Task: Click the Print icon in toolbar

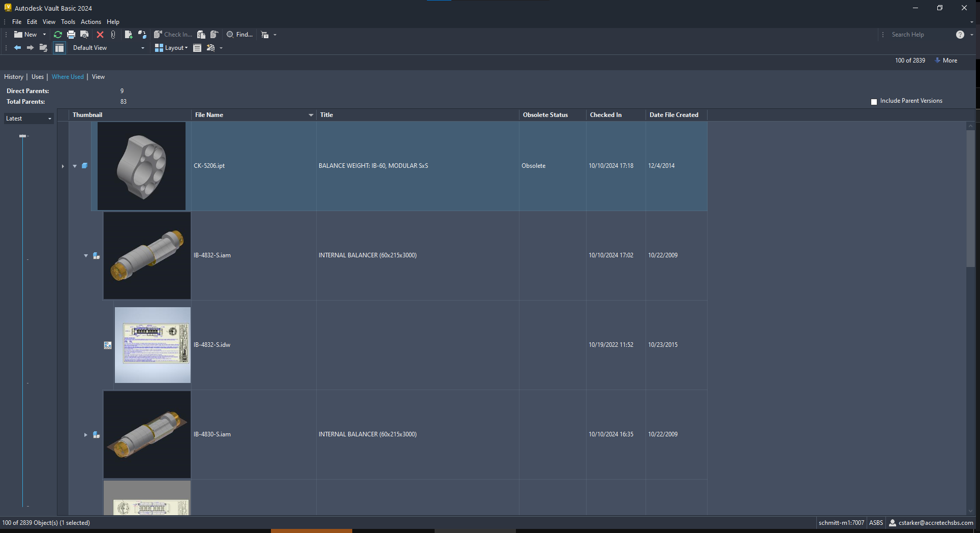Action: [x=71, y=35]
